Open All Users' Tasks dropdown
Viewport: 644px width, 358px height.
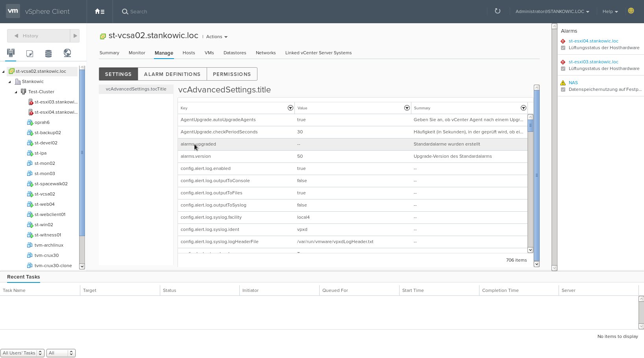point(22,353)
